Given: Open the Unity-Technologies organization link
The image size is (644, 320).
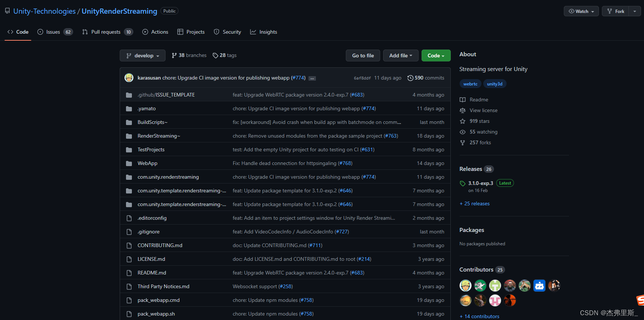Looking at the screenshot, I should click(44, 11).
